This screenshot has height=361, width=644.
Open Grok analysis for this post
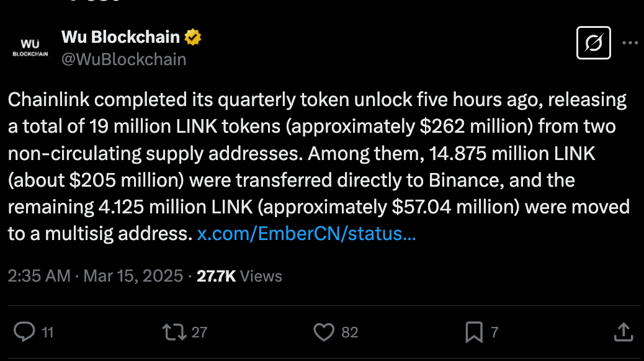click(594, 43)
